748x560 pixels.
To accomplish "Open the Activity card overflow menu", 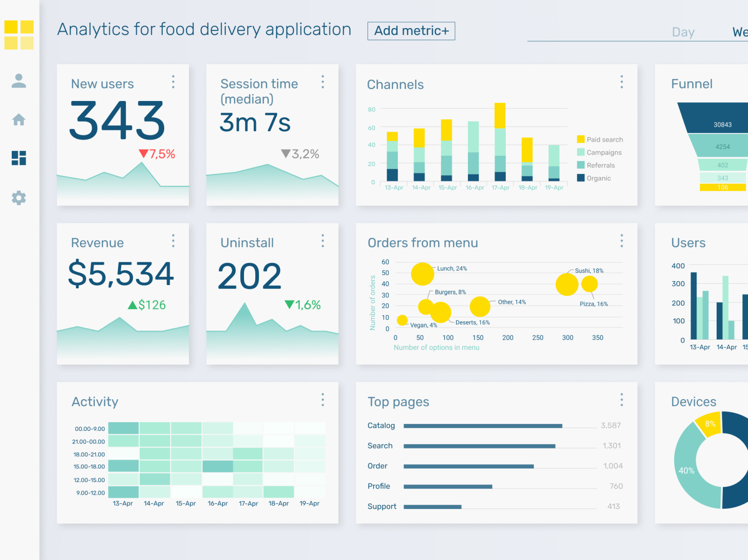I will (323, 400).
